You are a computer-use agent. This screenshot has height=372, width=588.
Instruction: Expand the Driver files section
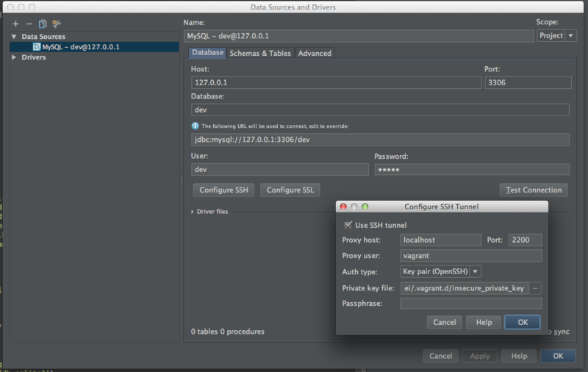pyautogui.click(x=193, y=212)
